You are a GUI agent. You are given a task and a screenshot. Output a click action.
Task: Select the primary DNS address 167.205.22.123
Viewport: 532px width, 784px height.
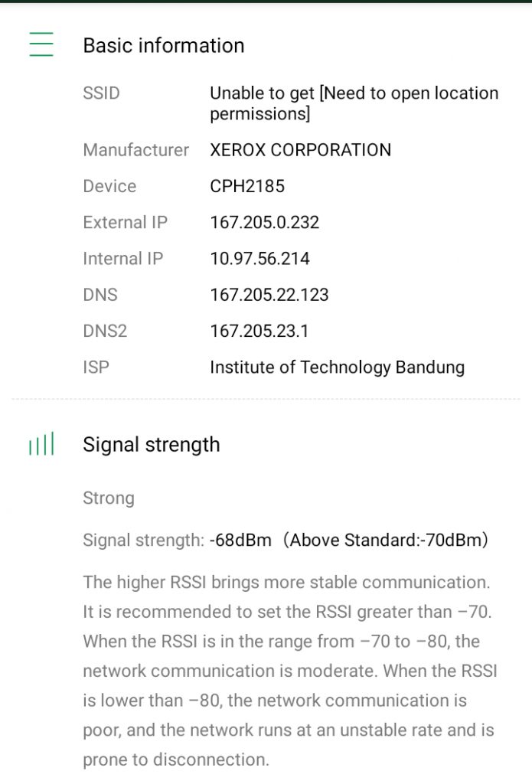coord(269,295)
